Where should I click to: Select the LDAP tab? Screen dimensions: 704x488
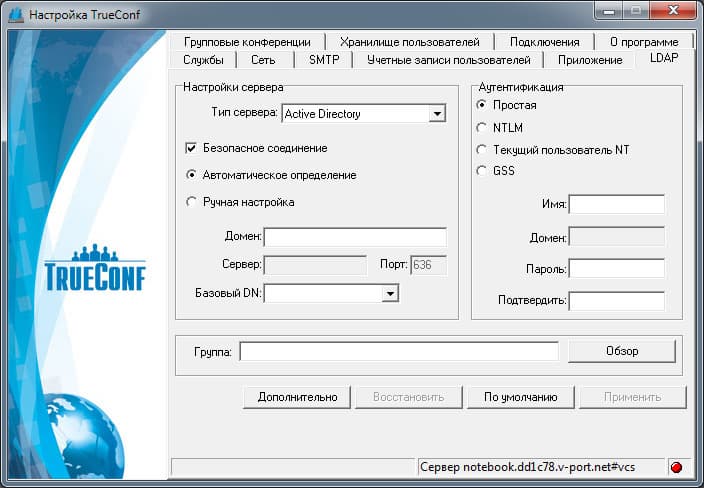click(664, 58)
